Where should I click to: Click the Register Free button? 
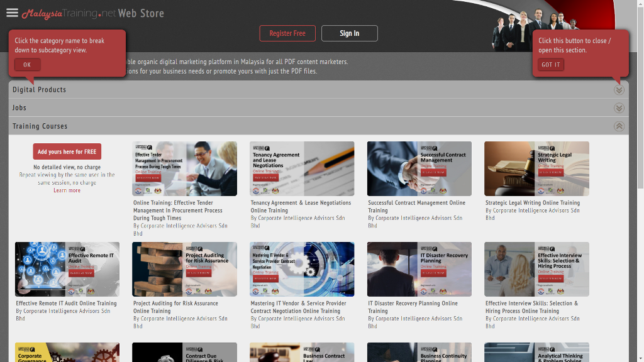[287, 33]
